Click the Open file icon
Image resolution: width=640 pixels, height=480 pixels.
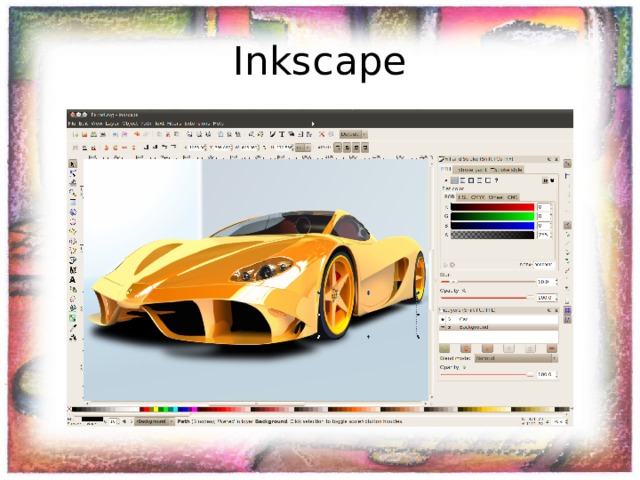[x=84, y=134]
